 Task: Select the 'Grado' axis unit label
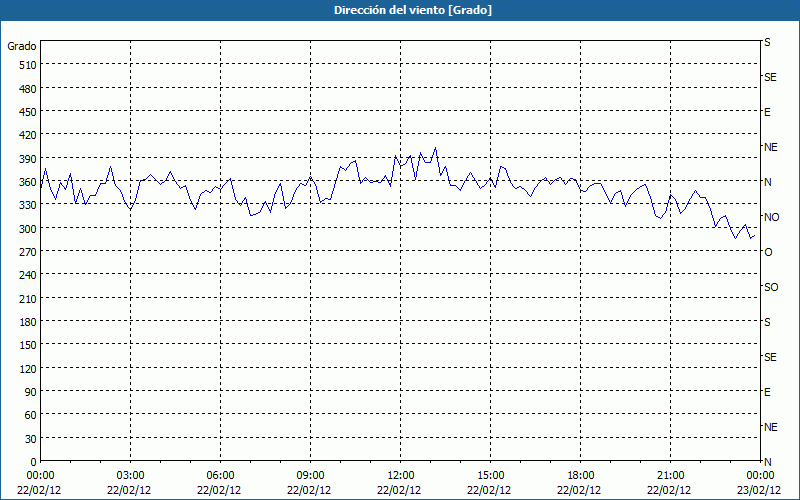(22, 46)
